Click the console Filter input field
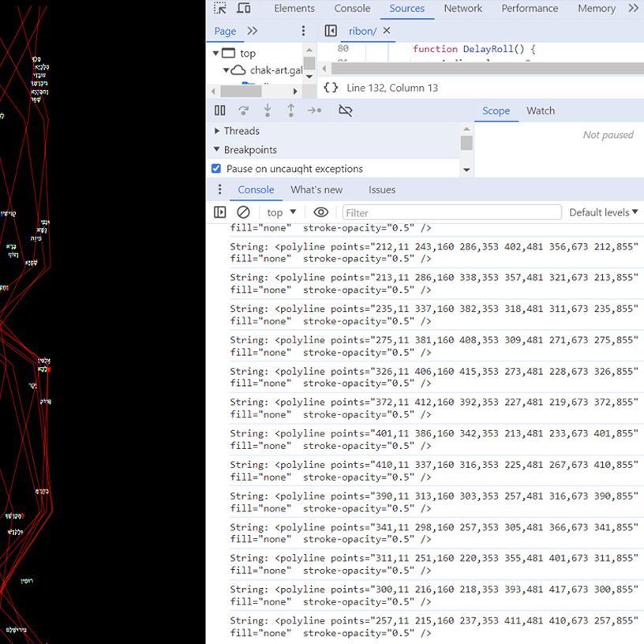The width and height of the screenshot is (644, 644). click(x=451, y=212)
